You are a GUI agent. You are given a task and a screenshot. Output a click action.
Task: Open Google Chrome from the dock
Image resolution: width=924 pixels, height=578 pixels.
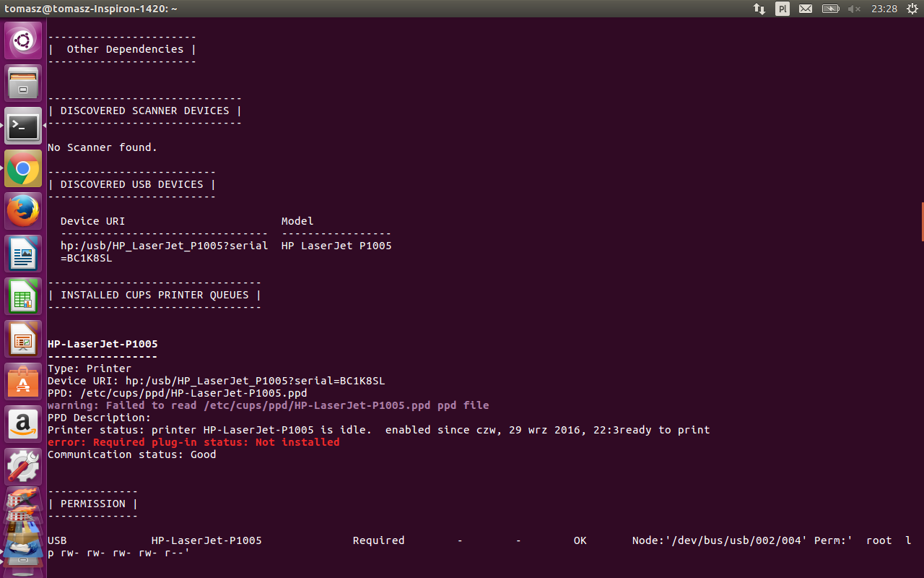[x=23, y=169]
